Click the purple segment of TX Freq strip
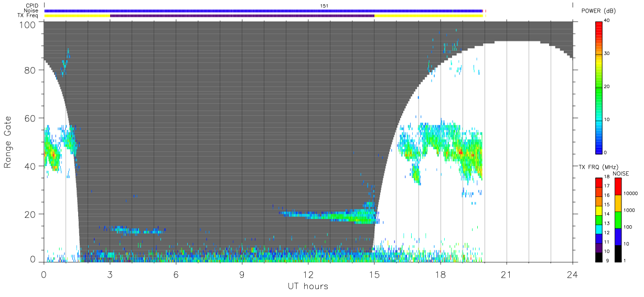The height and width of the screenshot is (297, 644). click(x=242, y=16)
